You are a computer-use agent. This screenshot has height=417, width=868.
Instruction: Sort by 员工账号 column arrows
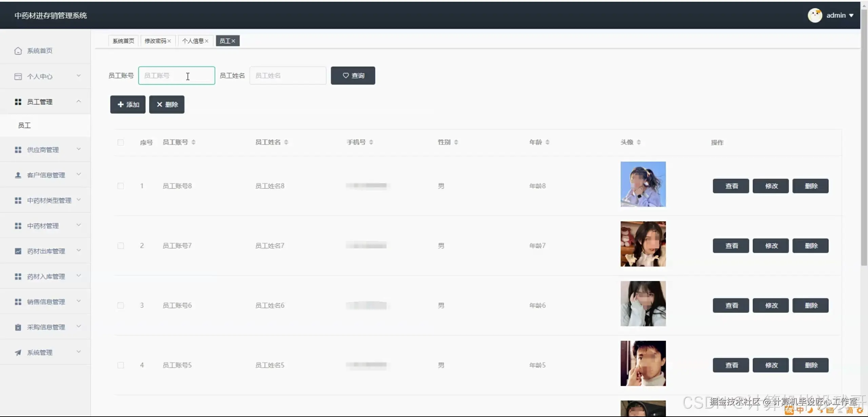[x=193, y=142]
